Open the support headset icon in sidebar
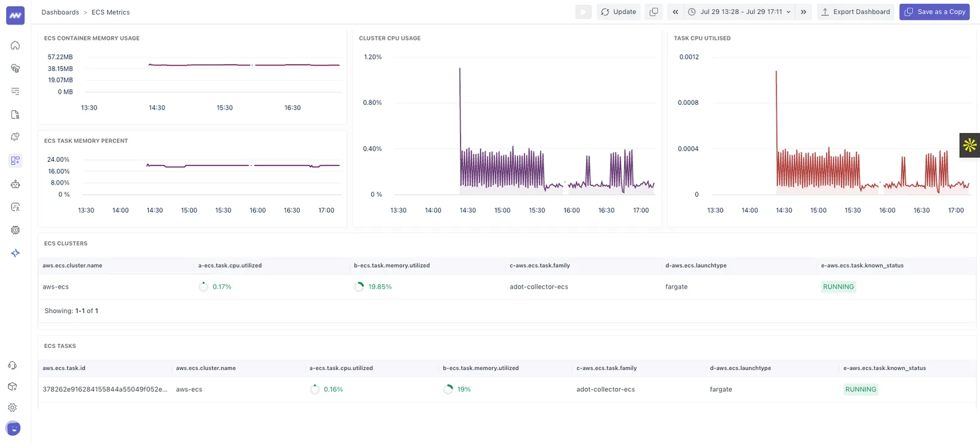Screen dimensions: 980x443 tap(12, 366)
